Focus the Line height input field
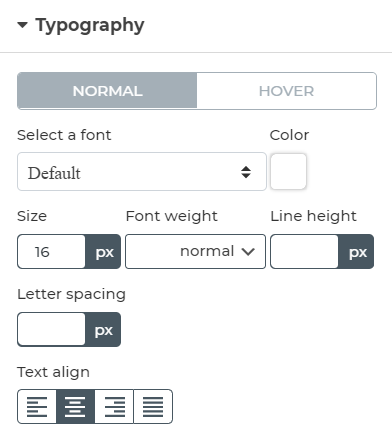Viewport: 392px width, 440px height. click(304, 251)
